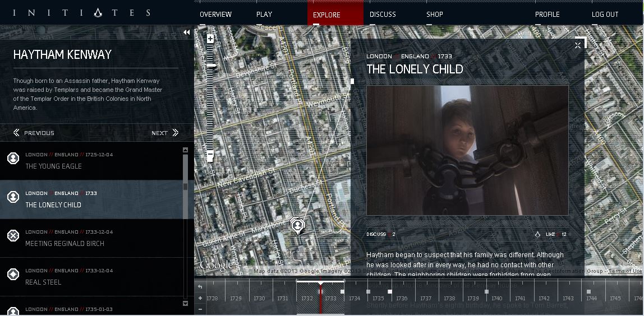Select the white marker before 1736
Screen dimensions: 644x316
point(390,292)
